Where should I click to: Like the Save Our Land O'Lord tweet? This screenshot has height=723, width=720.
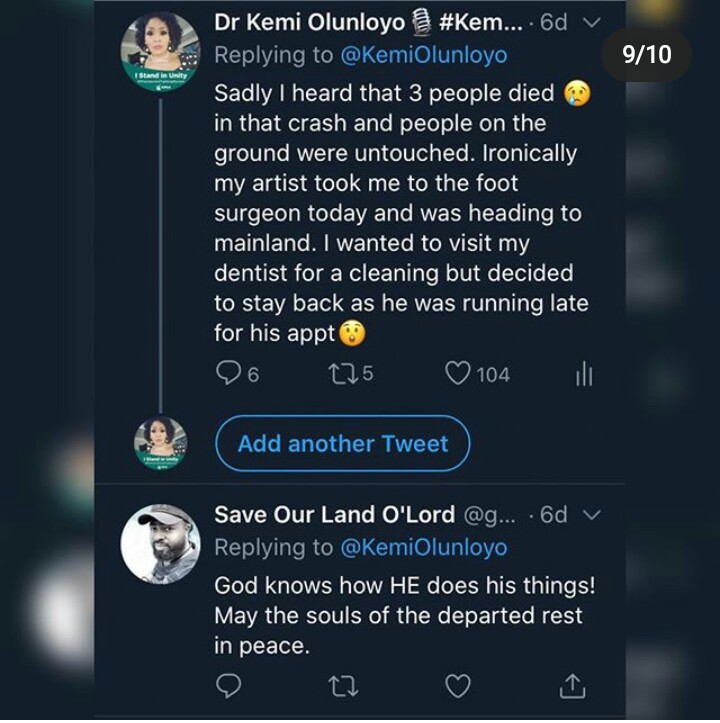pyautogui.click(x=458, y=685)
